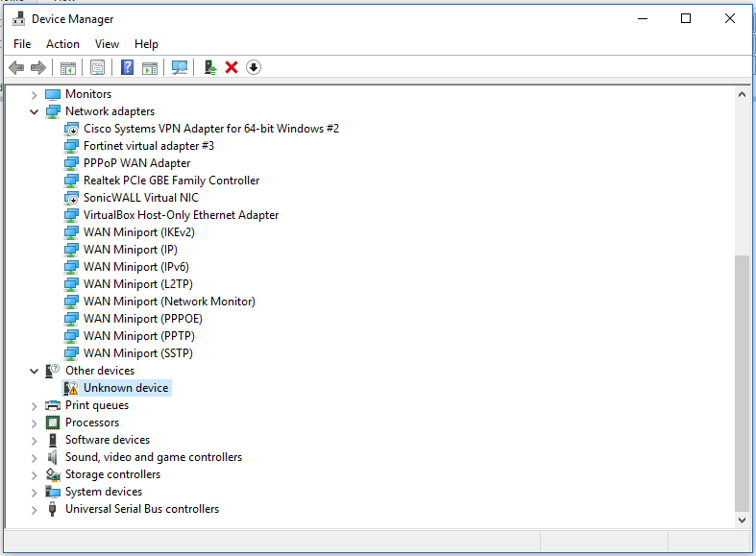Select Fortinet virtual adapter #3

click(149, 146)
